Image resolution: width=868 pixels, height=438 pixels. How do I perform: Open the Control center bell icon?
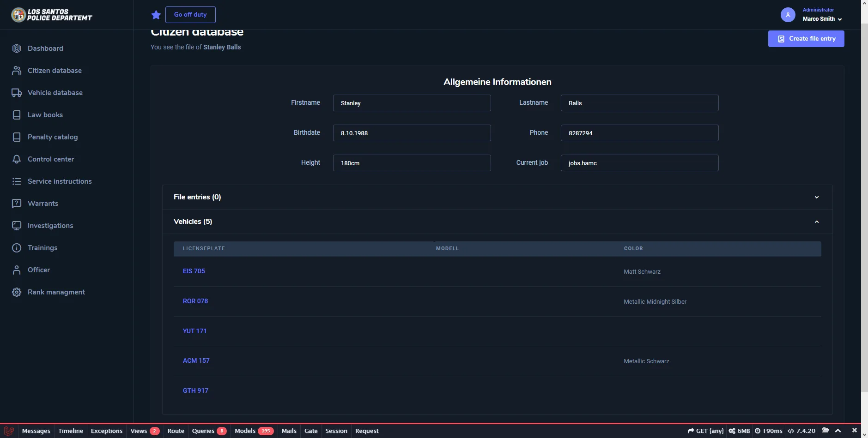pyautogui.click(x=16, y=159)
